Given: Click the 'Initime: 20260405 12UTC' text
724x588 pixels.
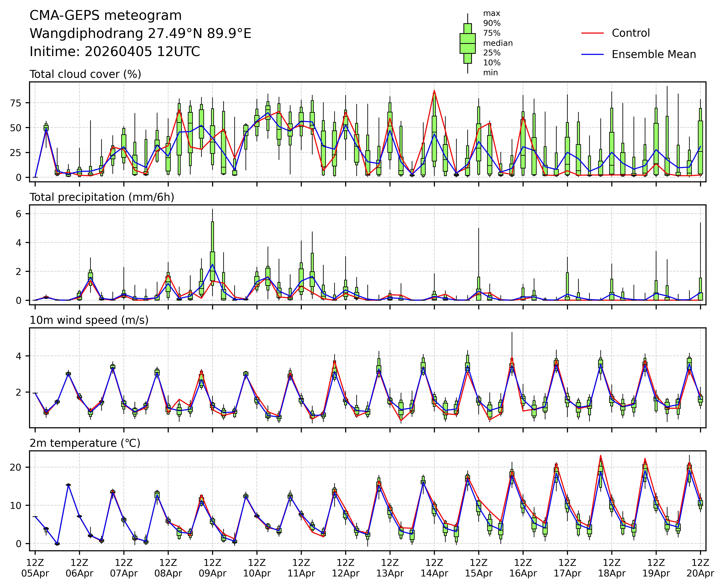Looking at the screenshot, I should tap(115, 52).
